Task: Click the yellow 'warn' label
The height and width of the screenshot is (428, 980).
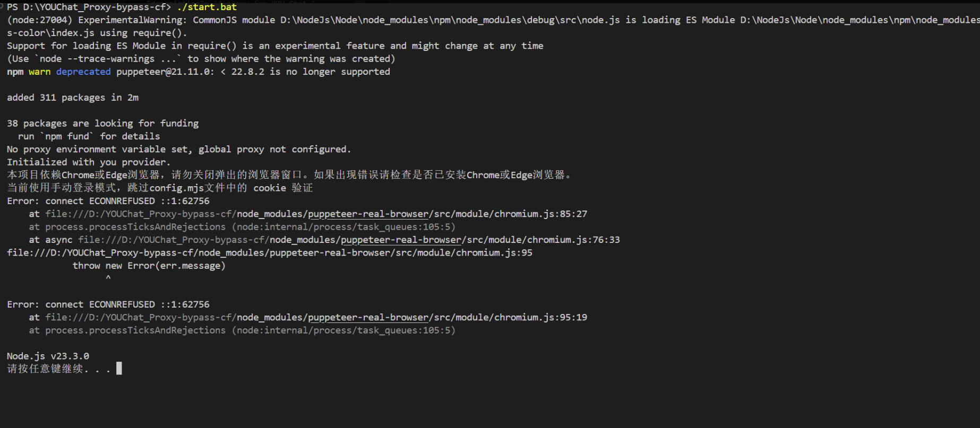Action: (40, 72)
